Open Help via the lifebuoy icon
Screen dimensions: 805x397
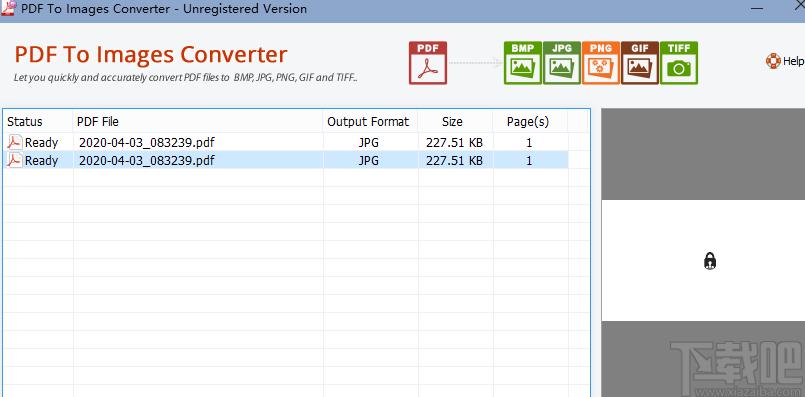click(773, 61)
